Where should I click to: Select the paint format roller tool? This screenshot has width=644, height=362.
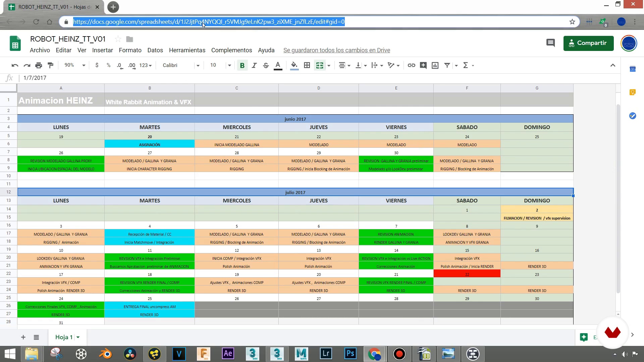tap(51, 65)
